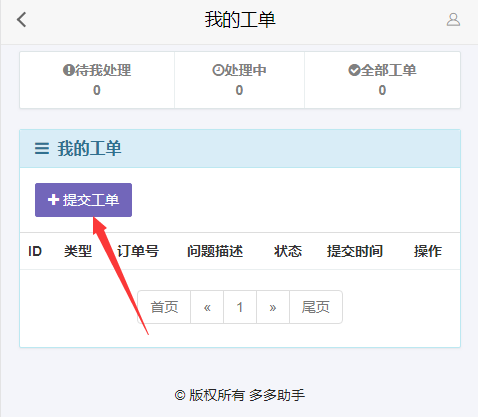
Task: Switch to the 处理中 tickets tab
Action: pos(239,80)
